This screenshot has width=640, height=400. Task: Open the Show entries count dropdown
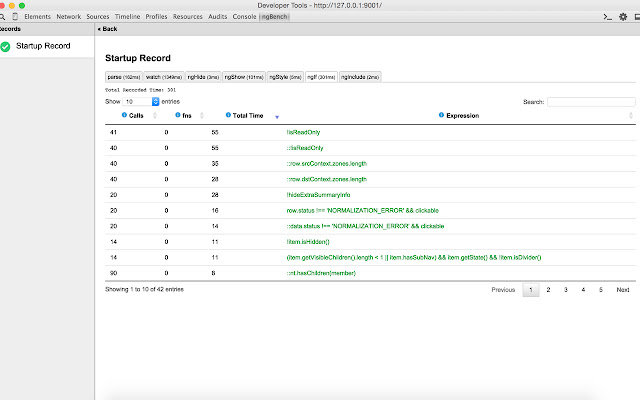coord(141,101)
